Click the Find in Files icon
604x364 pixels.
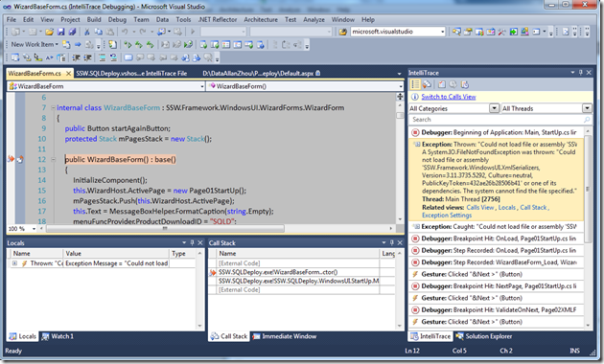click(x=342, y=32)
